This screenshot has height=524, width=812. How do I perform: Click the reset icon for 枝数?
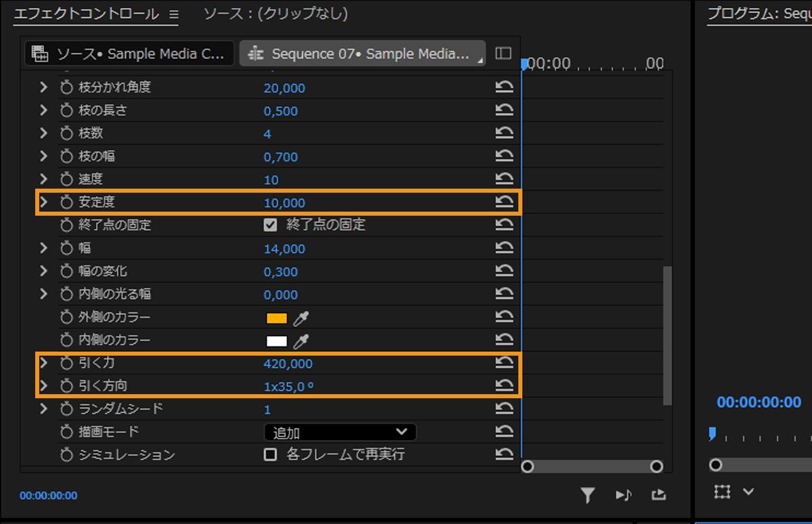tap(503, 133)
